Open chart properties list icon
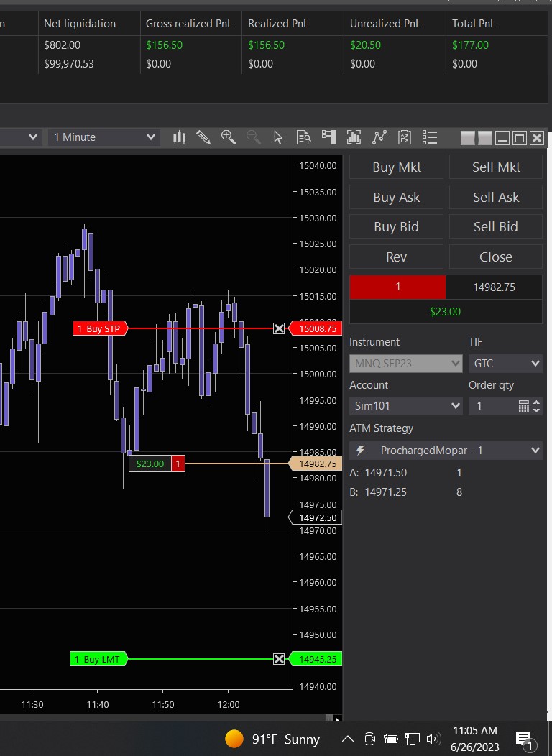Image resolution: width=552 pixels, height=756 pixels. coord(430,137)
